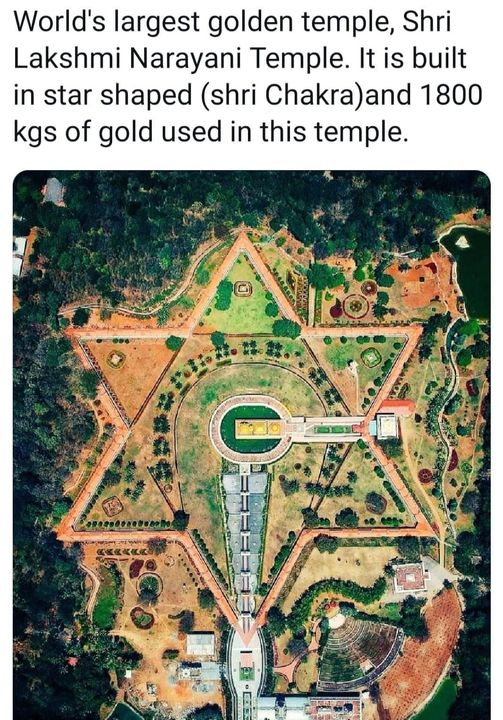Click the circular garden outside the star's upper right
The height and width of the screenshot is (720, 503).
[354, 304]
